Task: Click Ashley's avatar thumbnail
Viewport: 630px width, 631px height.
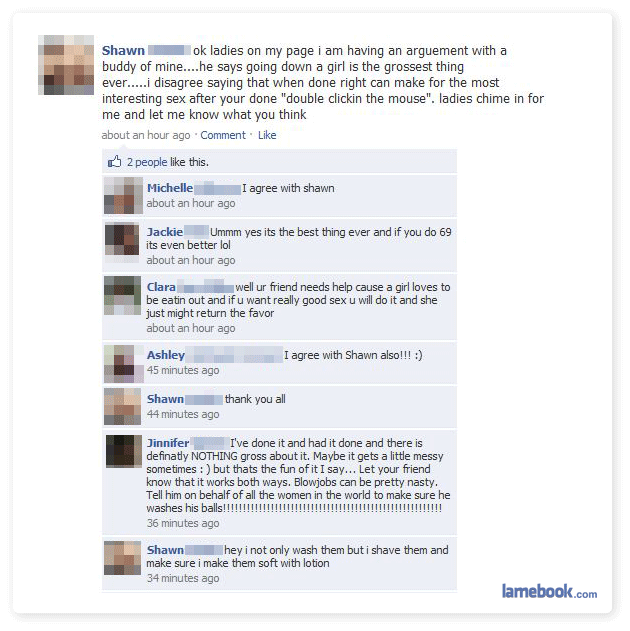Action: tap(124, 363)
